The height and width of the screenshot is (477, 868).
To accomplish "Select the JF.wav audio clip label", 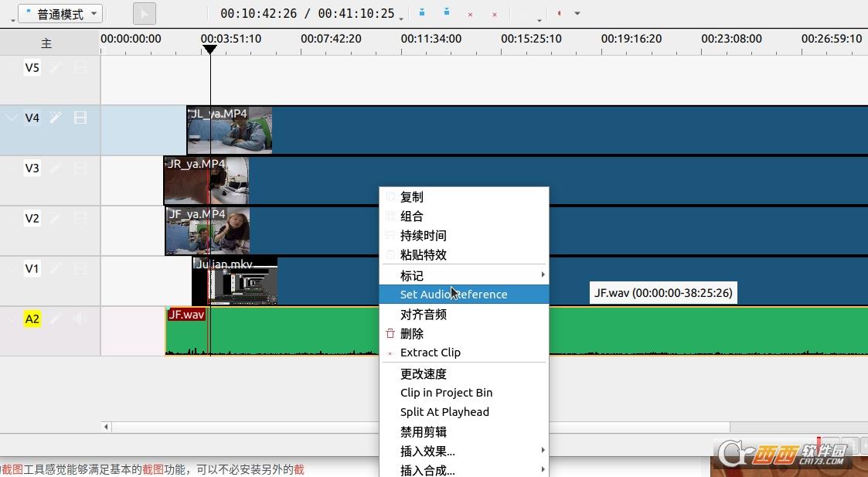I will point(186,315).
